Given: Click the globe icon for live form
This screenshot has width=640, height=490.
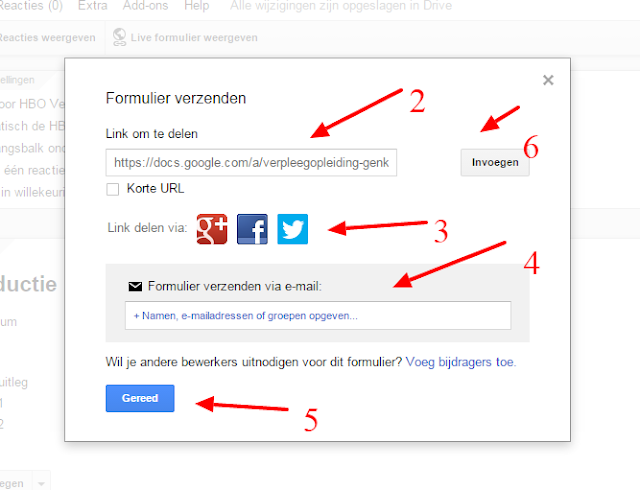Looking at the screenshot, I should click(x=119, y=37).
